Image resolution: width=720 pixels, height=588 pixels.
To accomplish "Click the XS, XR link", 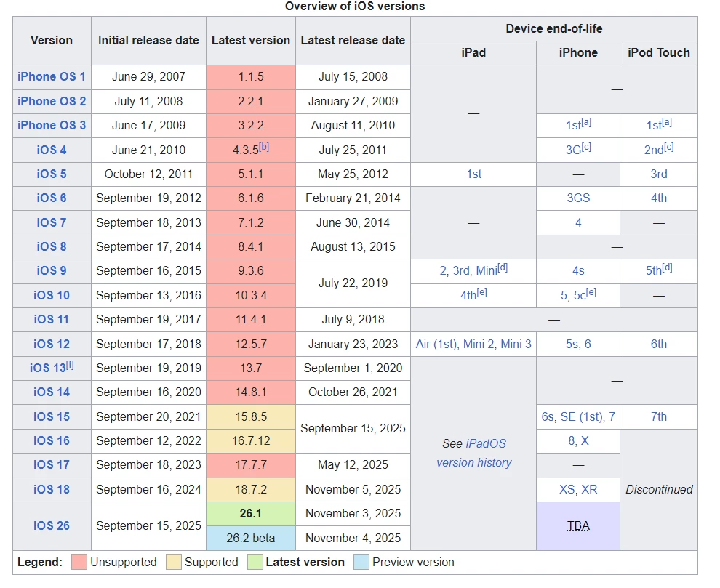I will [578, 489].
